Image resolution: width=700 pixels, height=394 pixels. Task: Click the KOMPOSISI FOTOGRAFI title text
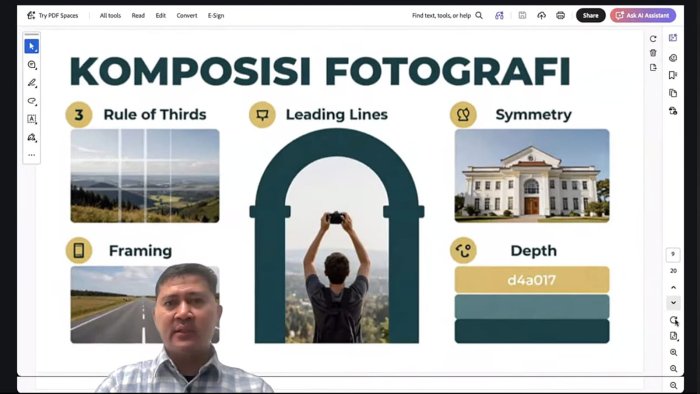(320, 71)
